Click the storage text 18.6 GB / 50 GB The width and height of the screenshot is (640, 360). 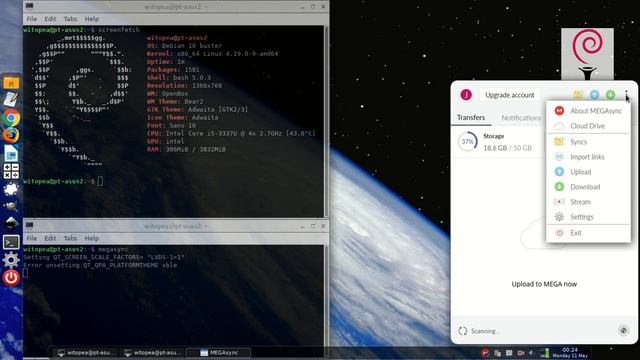(x=507, y=148)
